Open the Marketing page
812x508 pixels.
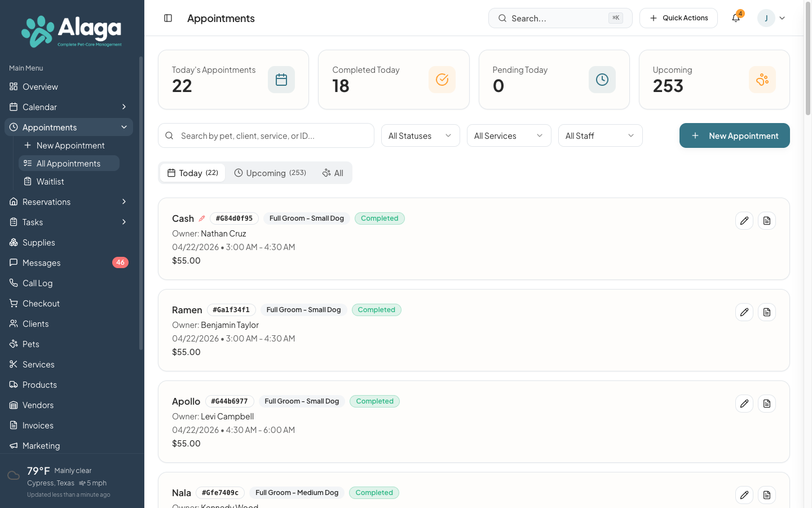tap(69, 445)
